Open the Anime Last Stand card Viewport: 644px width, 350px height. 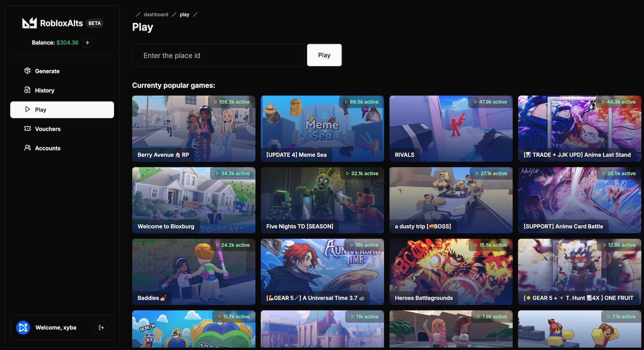point(580,129)
